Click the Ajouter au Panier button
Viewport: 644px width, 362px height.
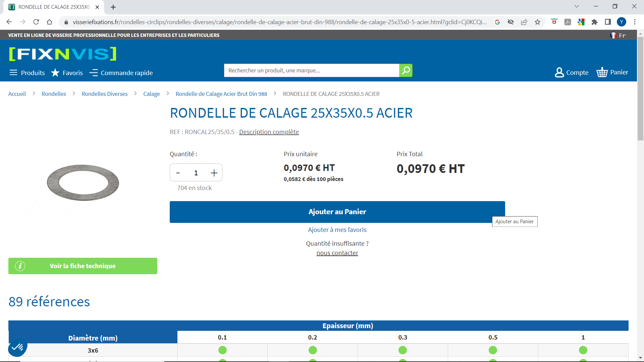(337, 212)
